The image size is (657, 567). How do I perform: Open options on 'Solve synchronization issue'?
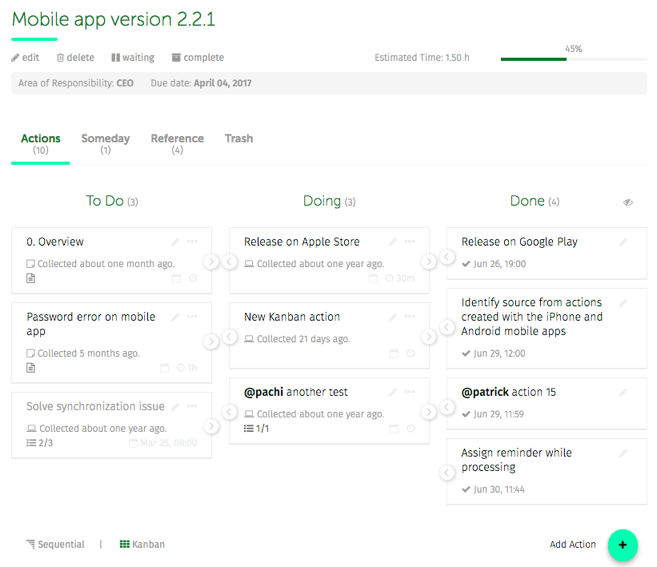(192, 406)
